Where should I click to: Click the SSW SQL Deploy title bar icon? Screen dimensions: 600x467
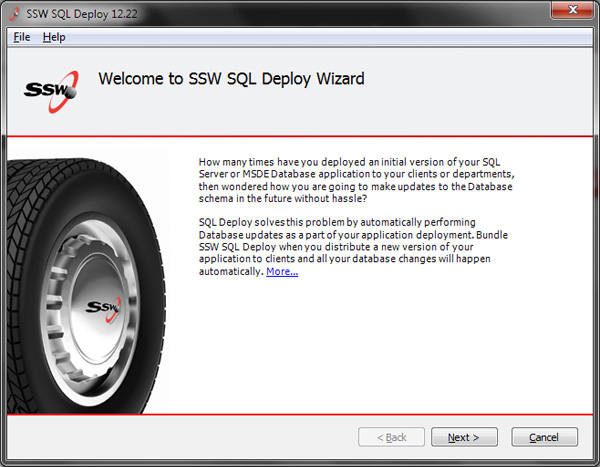point(15,14)
